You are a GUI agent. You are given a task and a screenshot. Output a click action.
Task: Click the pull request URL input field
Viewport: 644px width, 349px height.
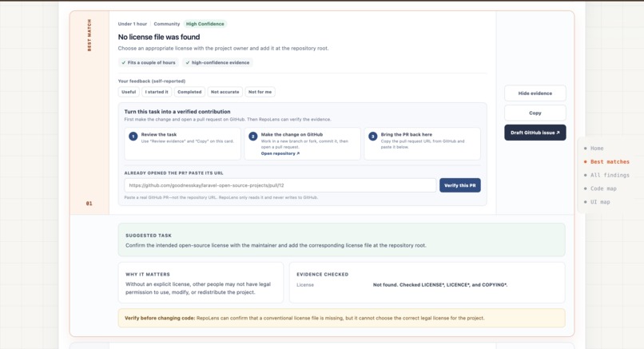[x=280, y=185]
